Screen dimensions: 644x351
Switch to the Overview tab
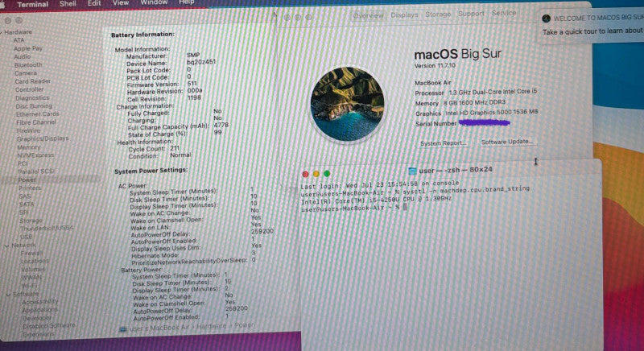369,15
